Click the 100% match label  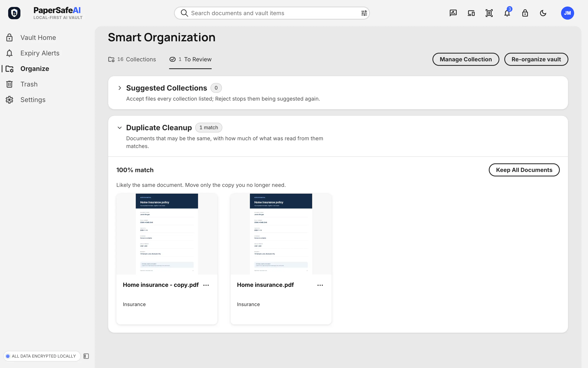pos(135,170)
